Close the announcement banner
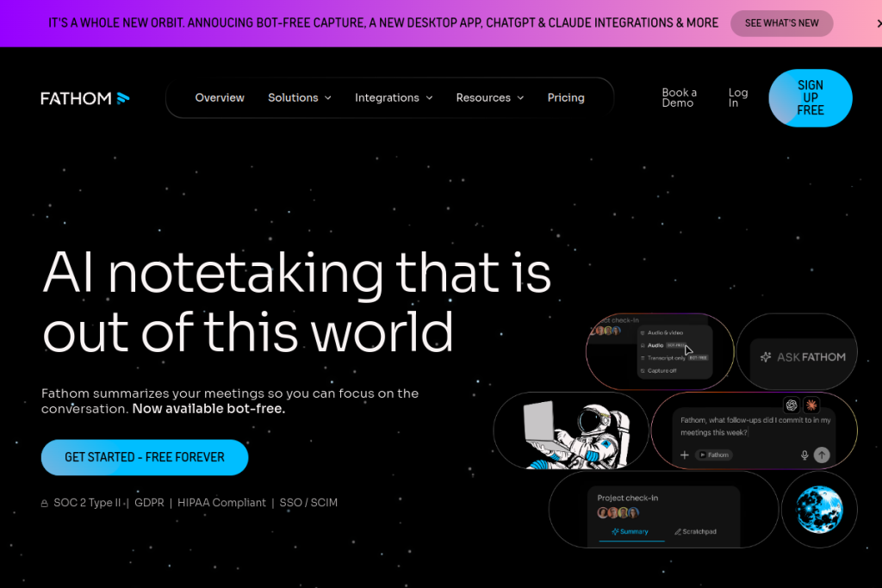The width and height of the screenshot is (882, 588). point(879,23)
